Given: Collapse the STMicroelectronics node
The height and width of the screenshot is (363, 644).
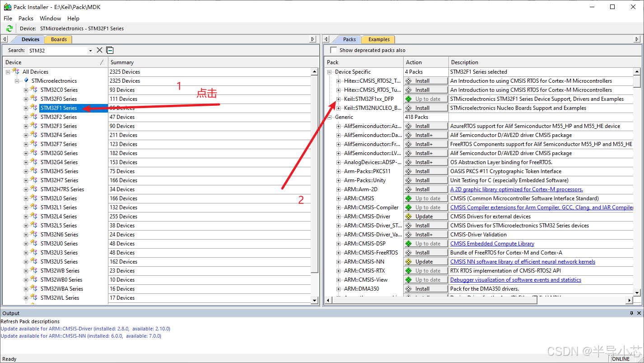Looking at the screenshot, I should pos(17,81).
